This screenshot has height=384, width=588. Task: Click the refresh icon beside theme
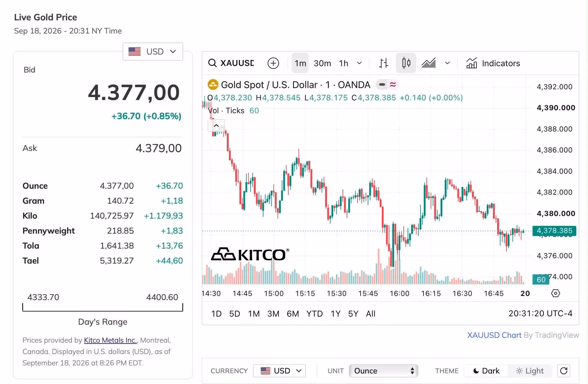[563, 371]
